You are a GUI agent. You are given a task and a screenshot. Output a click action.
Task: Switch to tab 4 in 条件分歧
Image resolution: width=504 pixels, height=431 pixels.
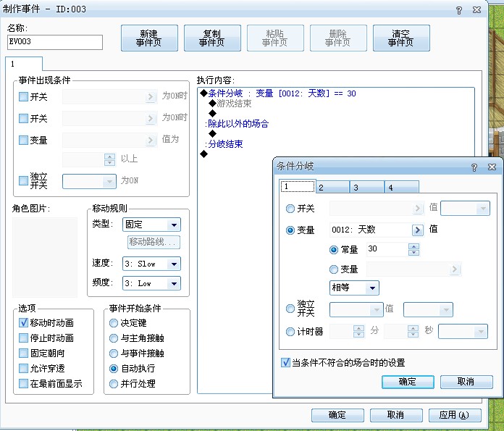pos(402,188)
